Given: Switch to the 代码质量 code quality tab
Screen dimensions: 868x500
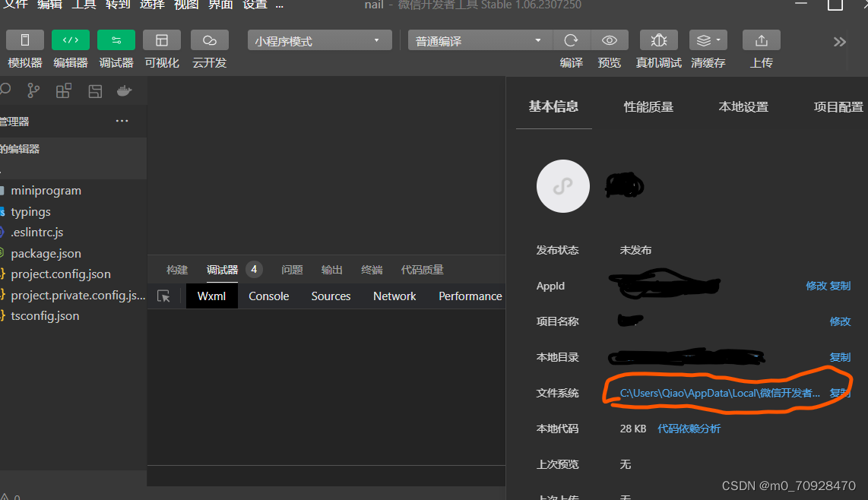Looking at the screenshot, I should point(423,270).
